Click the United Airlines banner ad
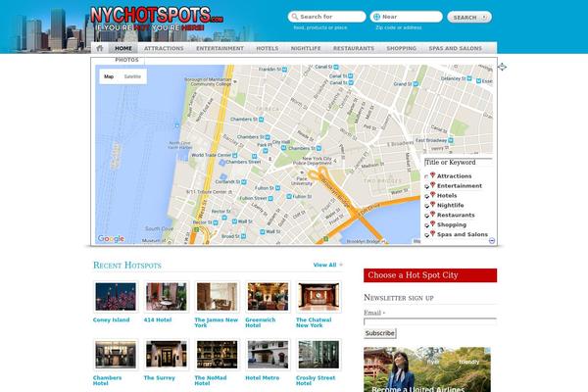The image size is (588, 392). click(x=427, y=369)
